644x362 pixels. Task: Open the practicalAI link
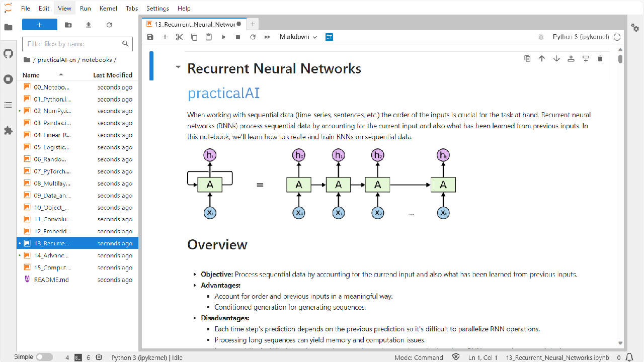223,93
